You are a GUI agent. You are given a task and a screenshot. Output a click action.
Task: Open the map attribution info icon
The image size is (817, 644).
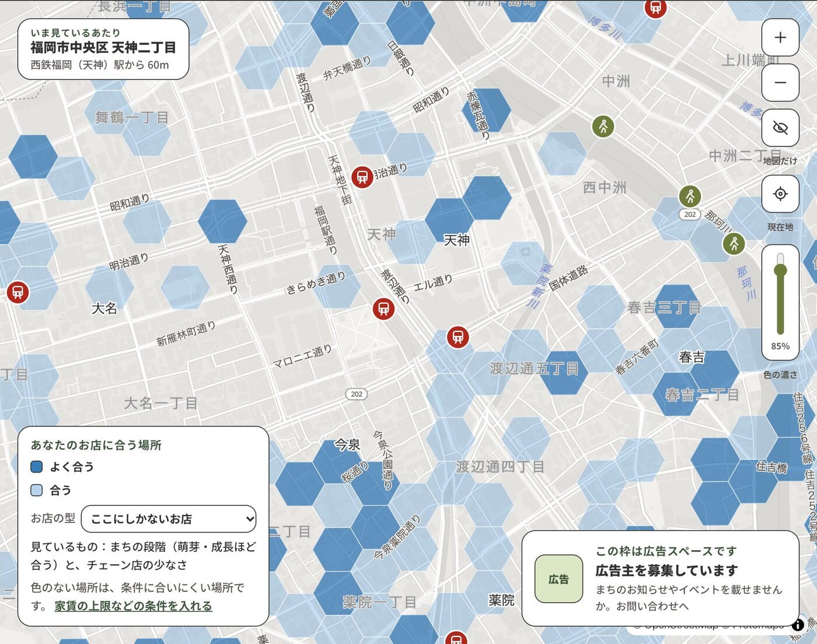(798, 625)
